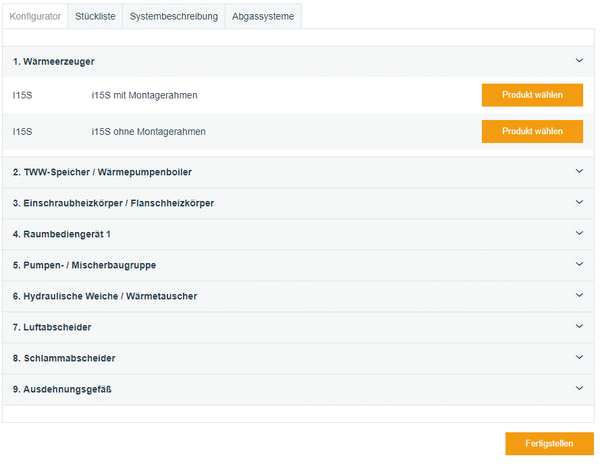Viewport: 600px width, 464px height.
Task: Expand Luftabscheider using the chevron arrow
Action: coord(579,326)
